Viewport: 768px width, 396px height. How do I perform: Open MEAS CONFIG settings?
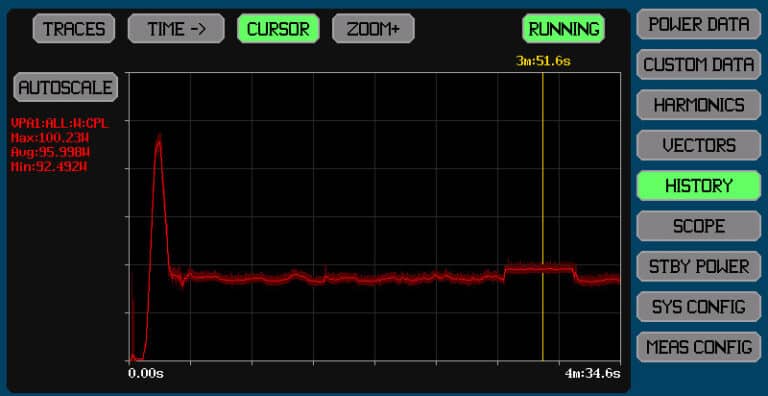pos(699,347)
